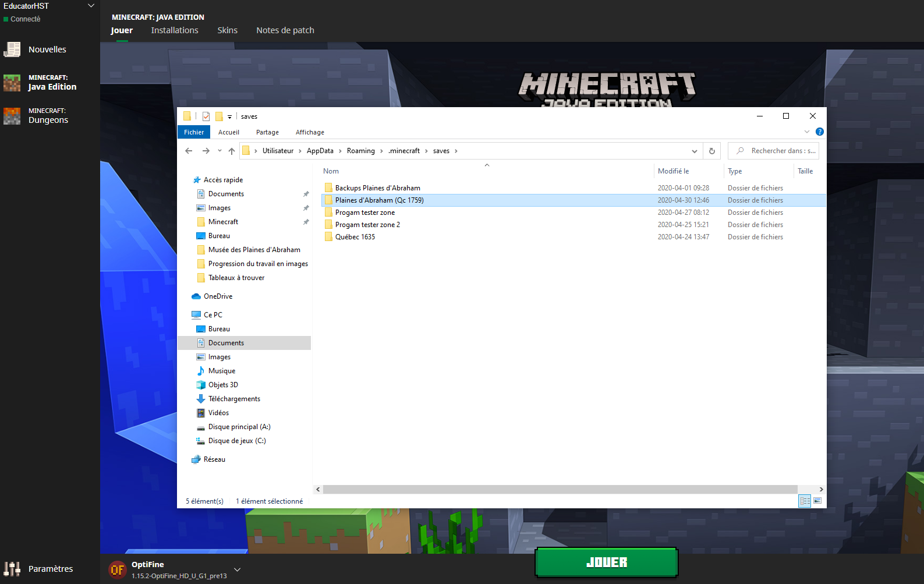Switch to large thumbnails view icon
This screenshot has width=924, height=584.
click(817, 501)
